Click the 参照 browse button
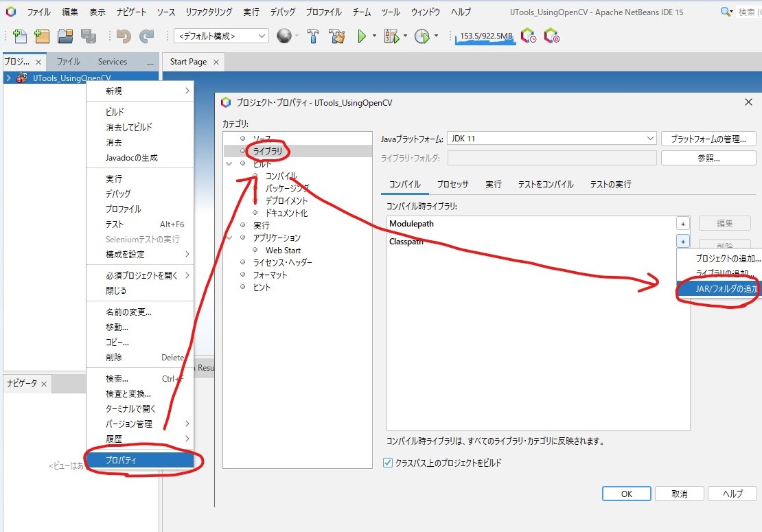Screen dimensions: 762x532 [708, 158]
